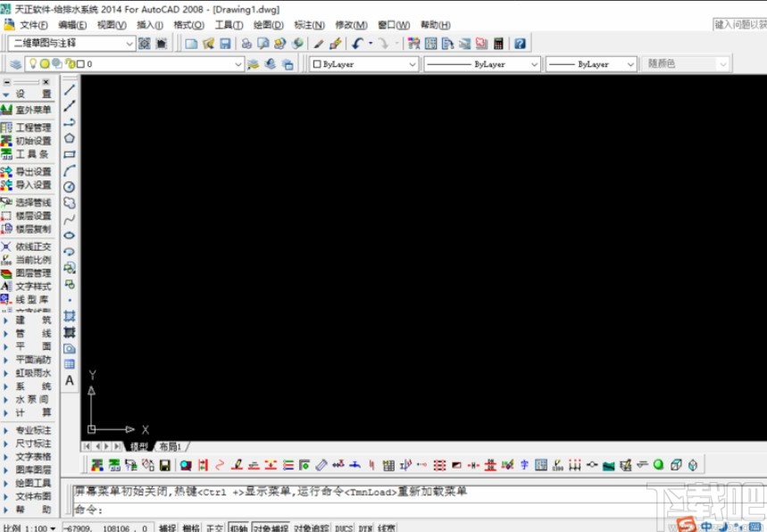Click the Plot print icon

click(x=246, y=44)
